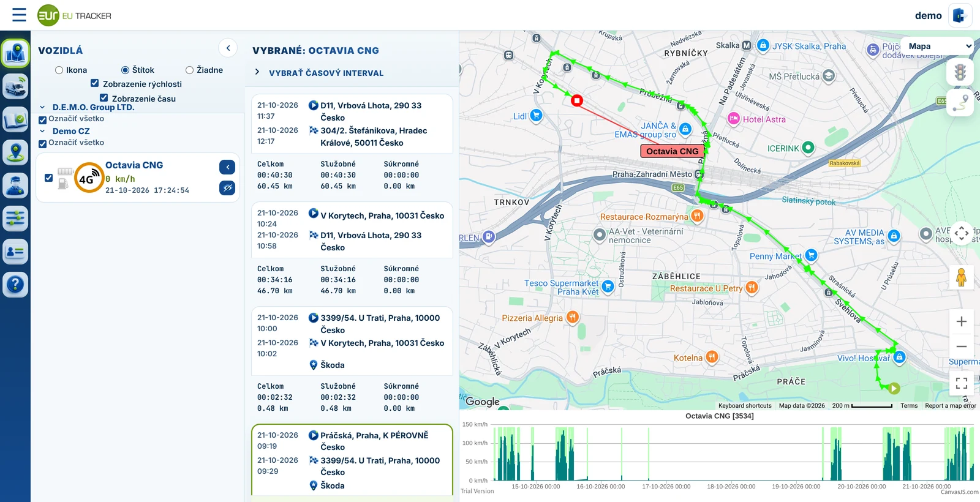Select the 11:37 D11 Vrbová Lhota trip
980x502 pixels.
click(x=352, y=124)
